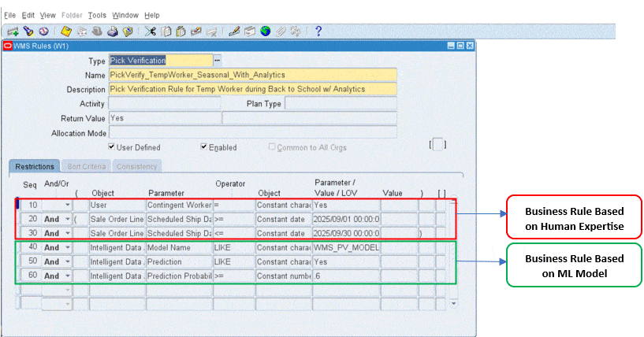Click the Close Form toolbar icon
This screenshot has width=644, height=337.
pyautogui.click(x=128, y=31)
